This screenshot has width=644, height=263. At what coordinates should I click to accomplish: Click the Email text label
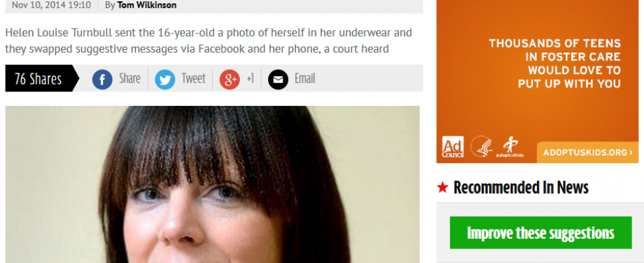pyautogui.click(x=305, y=78)
